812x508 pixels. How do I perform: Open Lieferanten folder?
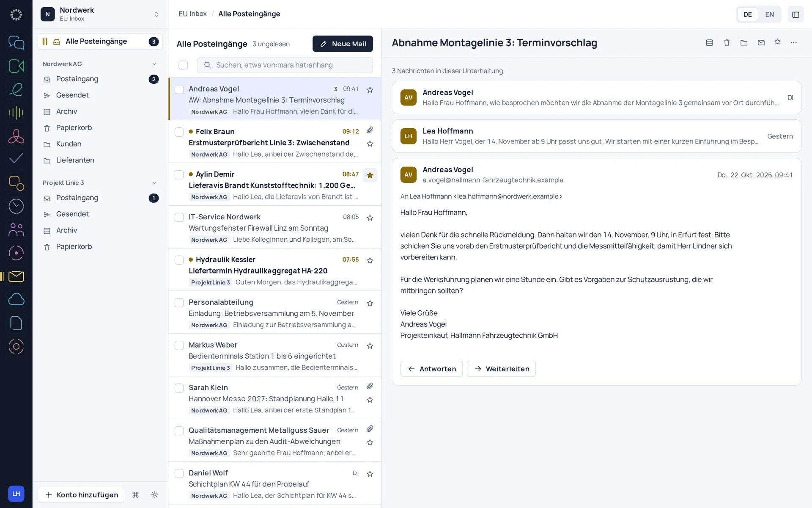point(100,160)
